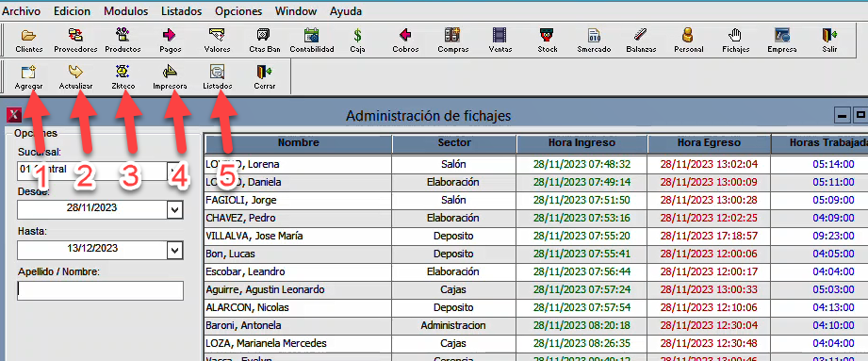The image size is (868, 361).
Task: Click the Desde date 28/11/2023 field
Action: [92, 209]
